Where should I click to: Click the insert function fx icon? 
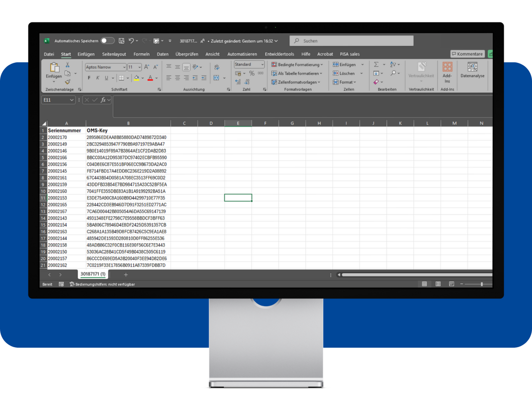[x=103, y=100]
